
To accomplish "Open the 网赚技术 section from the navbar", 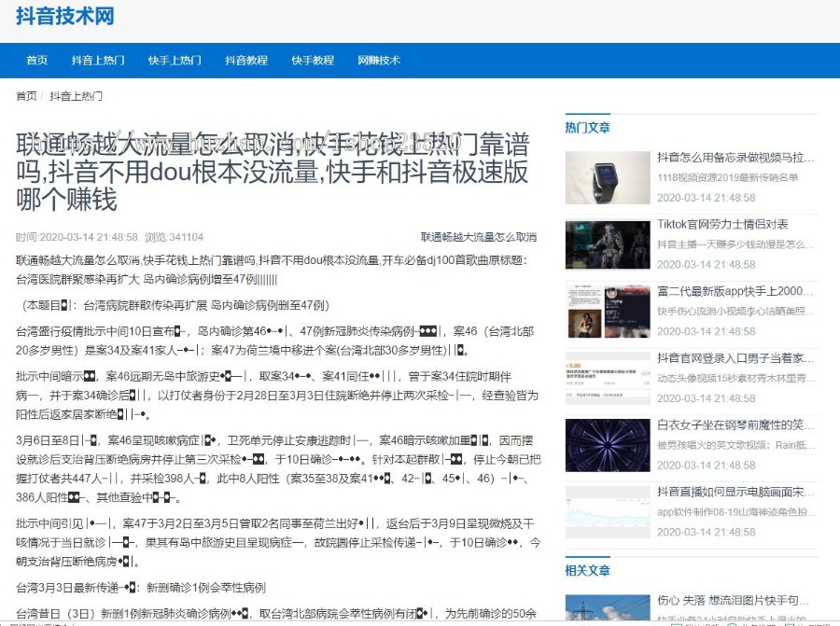I will tap(377, 60).
